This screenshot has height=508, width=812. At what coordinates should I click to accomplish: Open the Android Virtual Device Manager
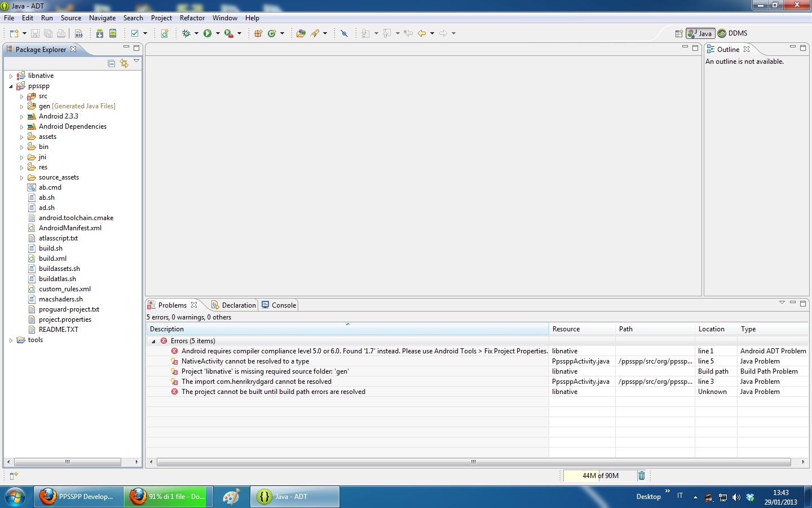click(113, 33)
